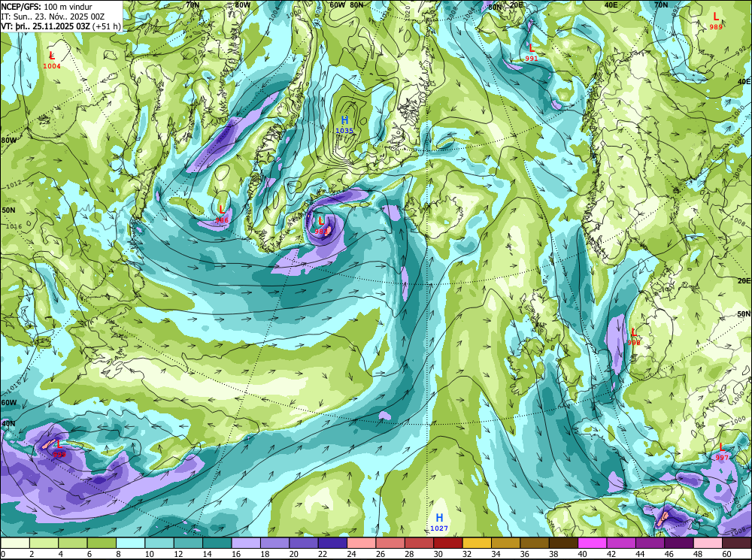The image size is (752, 560).
Task: Click the L 1004 low marker
Action: point(52,60)
